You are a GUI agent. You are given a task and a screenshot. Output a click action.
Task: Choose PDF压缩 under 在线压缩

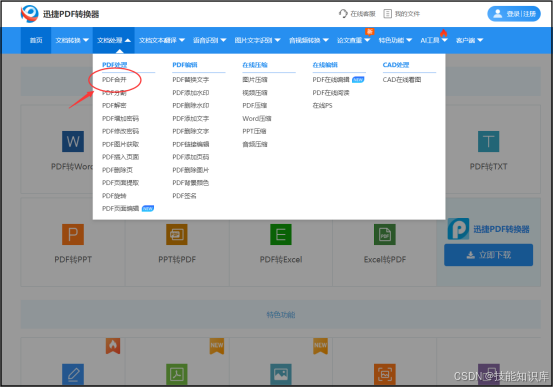click(255, 105)
